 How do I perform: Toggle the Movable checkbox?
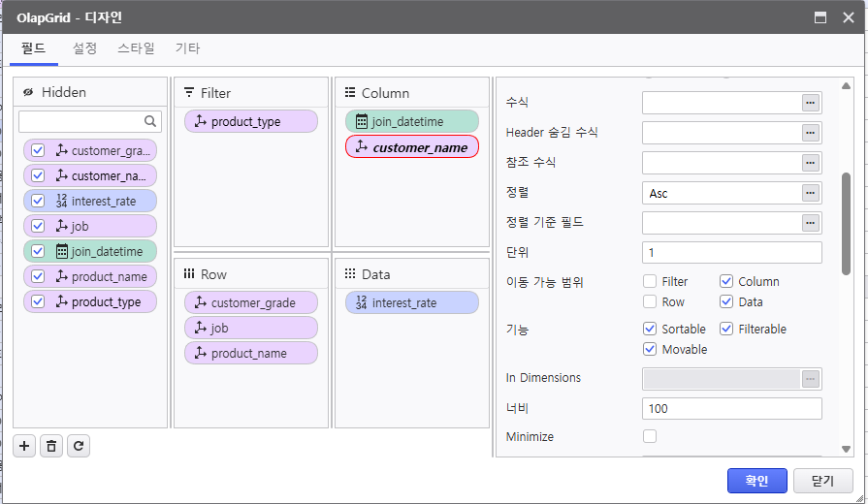[650, 349]
